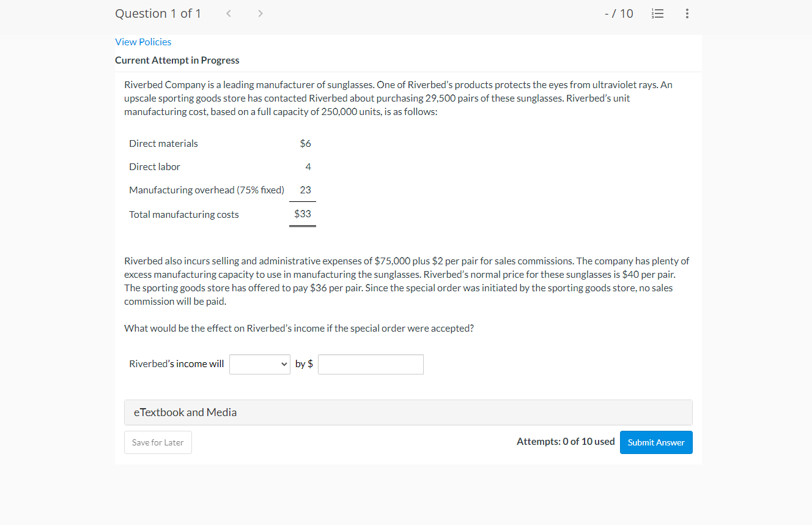Click the $33 total cost value
The image size is (812, 525).
(303, 214)
